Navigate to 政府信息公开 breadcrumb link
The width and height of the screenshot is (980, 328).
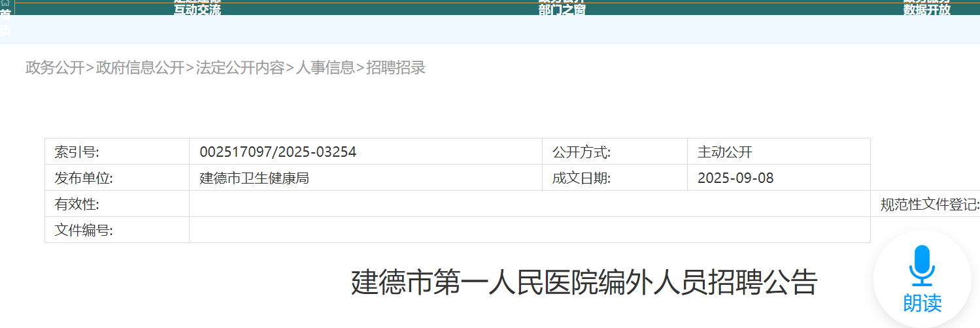[140, 67]
